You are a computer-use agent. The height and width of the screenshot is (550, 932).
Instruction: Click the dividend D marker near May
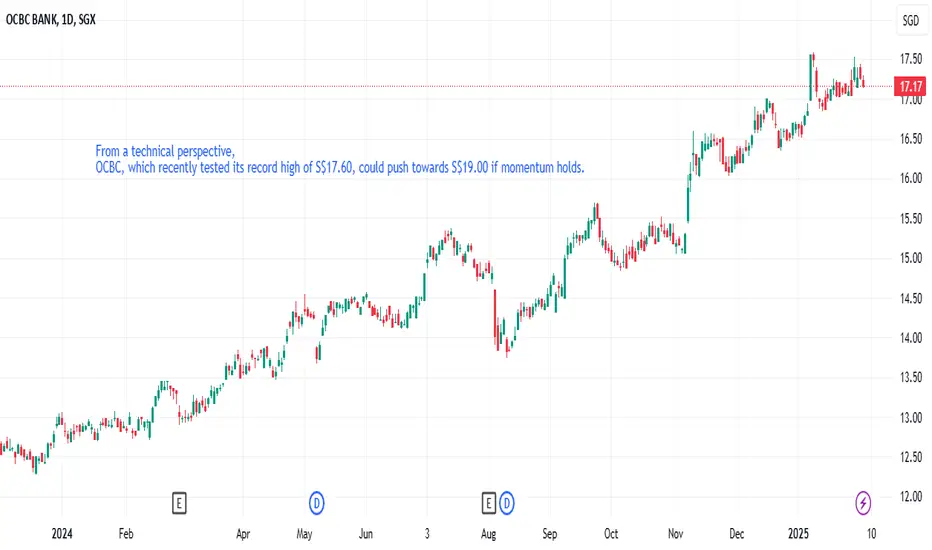pyautogui.click(x=316, y=504)
